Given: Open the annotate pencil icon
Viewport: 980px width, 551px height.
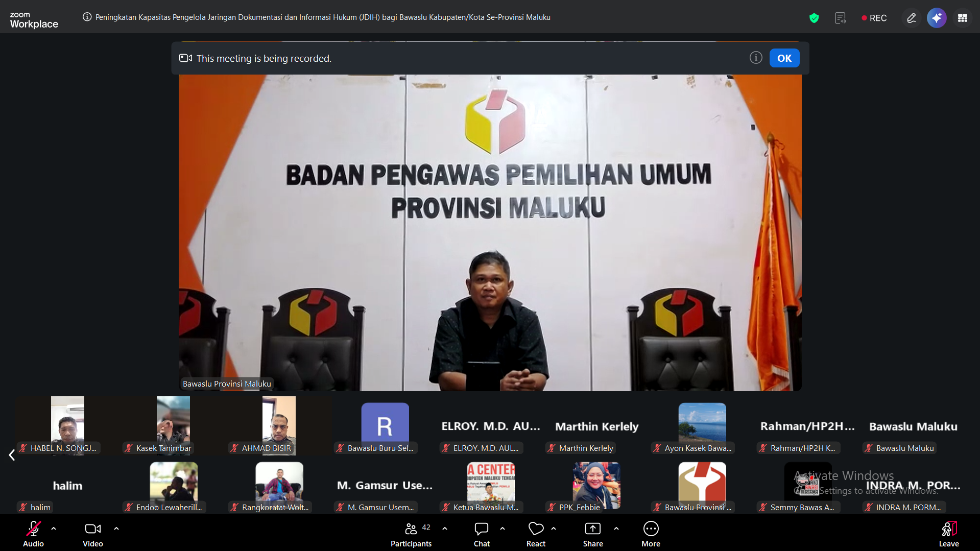Looking at the screenshot, I should pos(912,18).
